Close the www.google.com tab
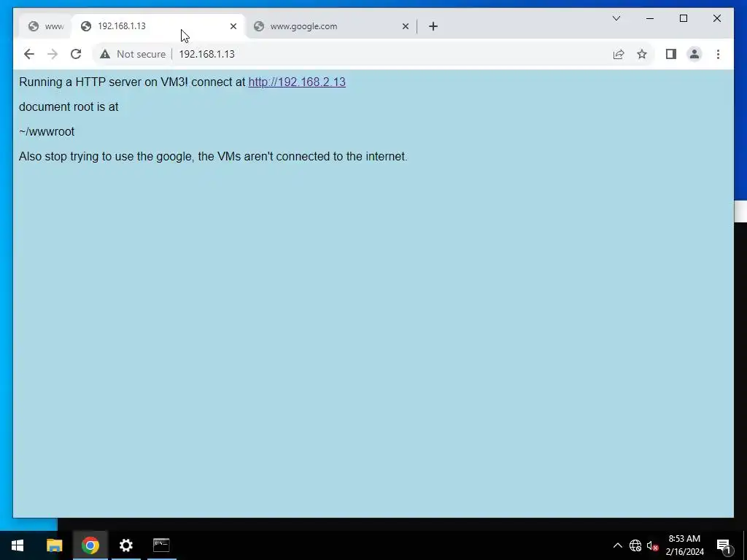This screenshot has width=747, height=560. [x=406, y=27]
